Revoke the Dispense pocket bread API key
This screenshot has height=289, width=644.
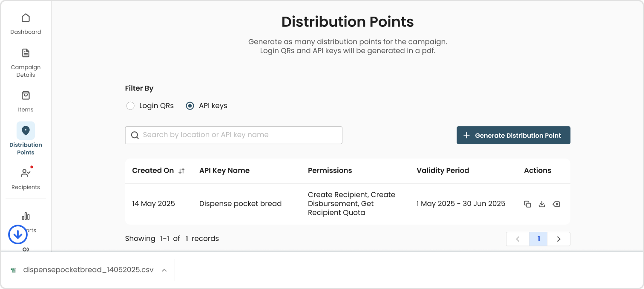556,204
